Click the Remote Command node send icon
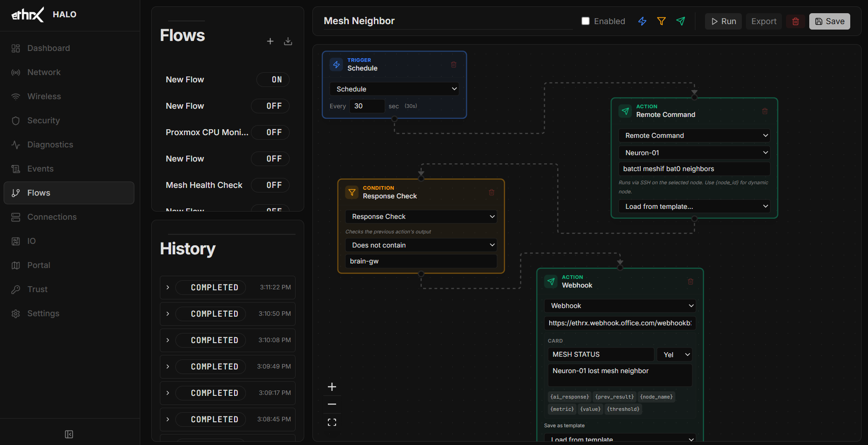 point(625,111)
